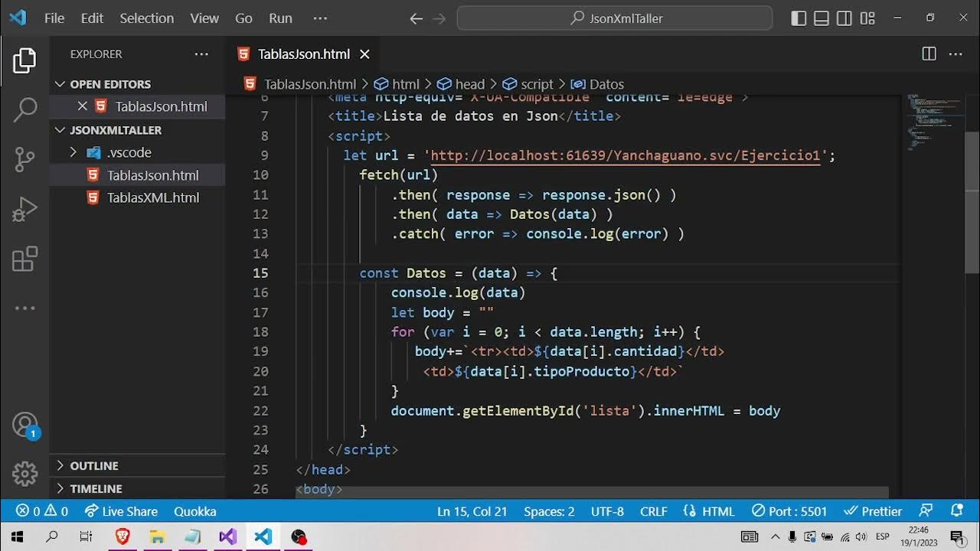Toggle the primary side bar layout icon
980x551 pixels.
coord(799,18)
